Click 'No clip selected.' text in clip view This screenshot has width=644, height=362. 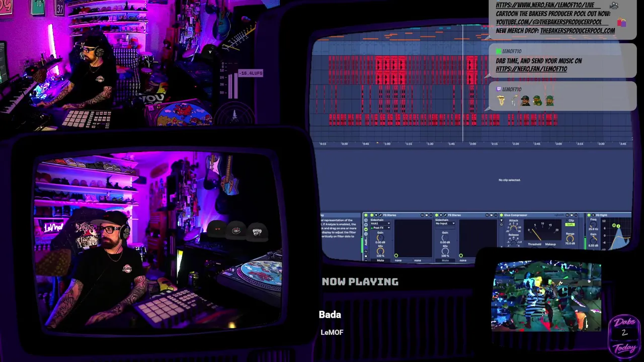point(509,180)
